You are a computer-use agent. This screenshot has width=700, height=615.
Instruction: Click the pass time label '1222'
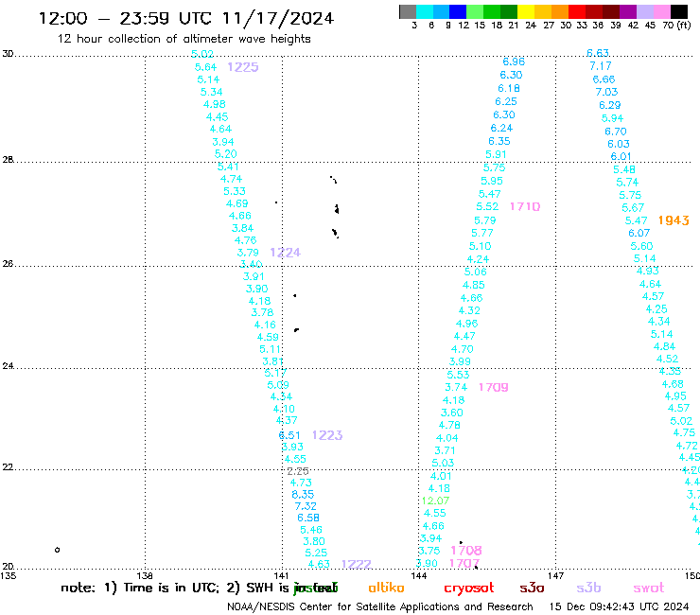[357, 564]
